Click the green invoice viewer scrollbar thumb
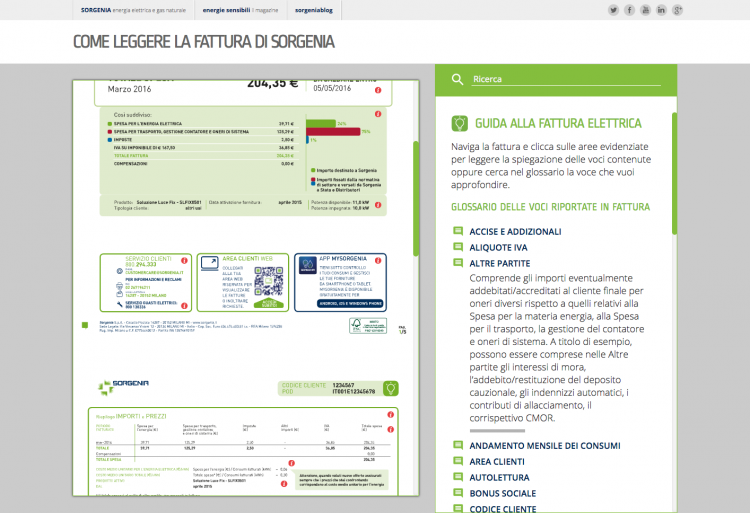 click(x=416, y=198)
